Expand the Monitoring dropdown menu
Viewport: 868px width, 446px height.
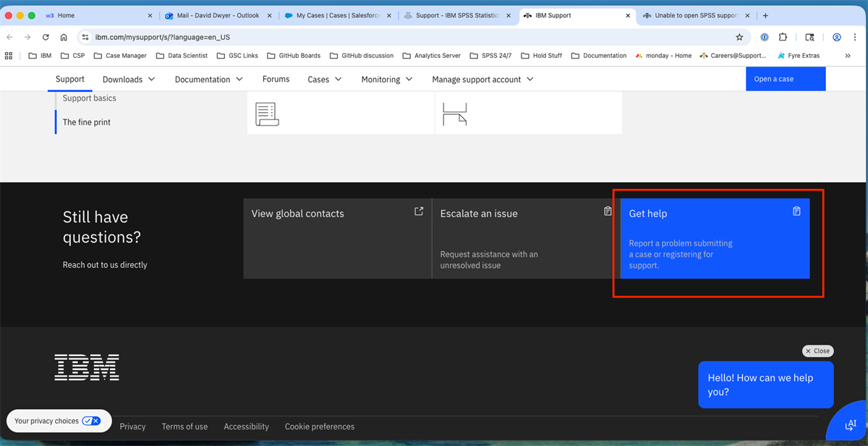coord(387,80)
